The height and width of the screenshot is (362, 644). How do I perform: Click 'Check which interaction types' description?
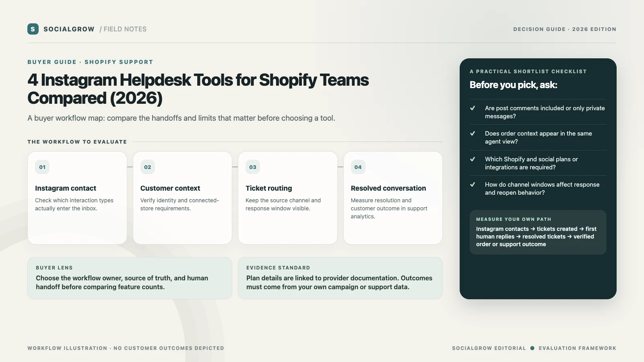[x=74, y=204]
